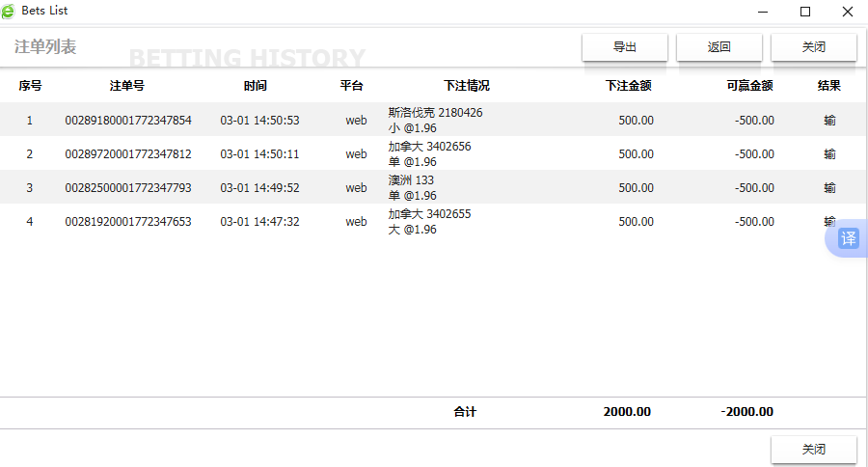Select the 平台 column header
Screen dimensions: 868x467
point(352,86)
